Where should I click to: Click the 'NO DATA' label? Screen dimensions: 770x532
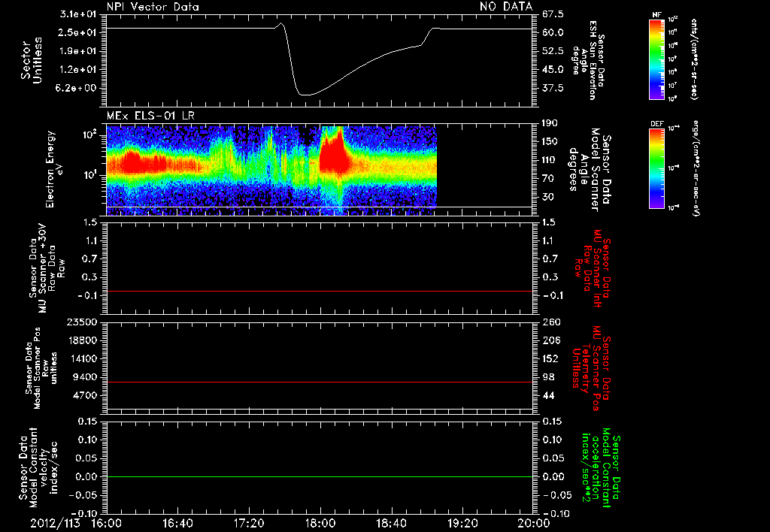[506, 6]
